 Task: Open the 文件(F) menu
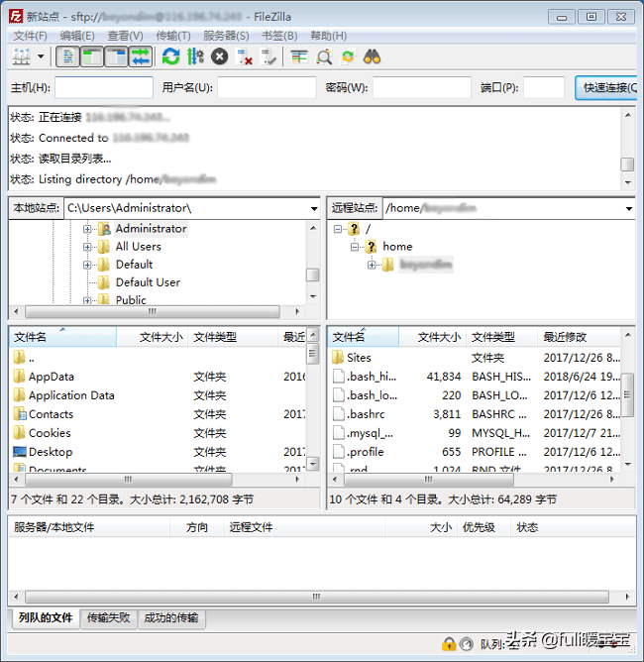(30, 36)
